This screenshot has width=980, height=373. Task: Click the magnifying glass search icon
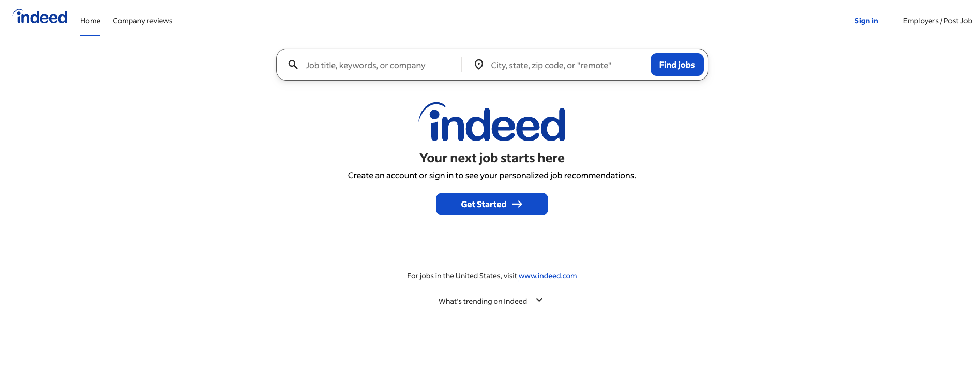pyautogui.click(x=293, y=65)
